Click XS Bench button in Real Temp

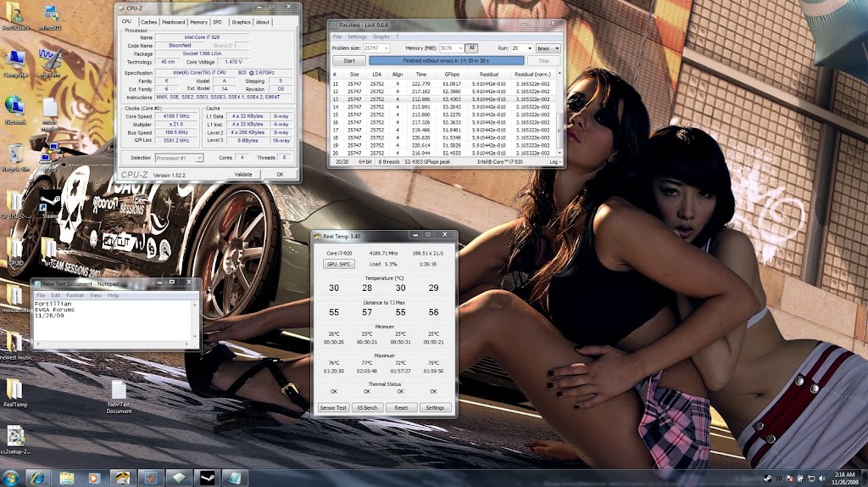367,408
